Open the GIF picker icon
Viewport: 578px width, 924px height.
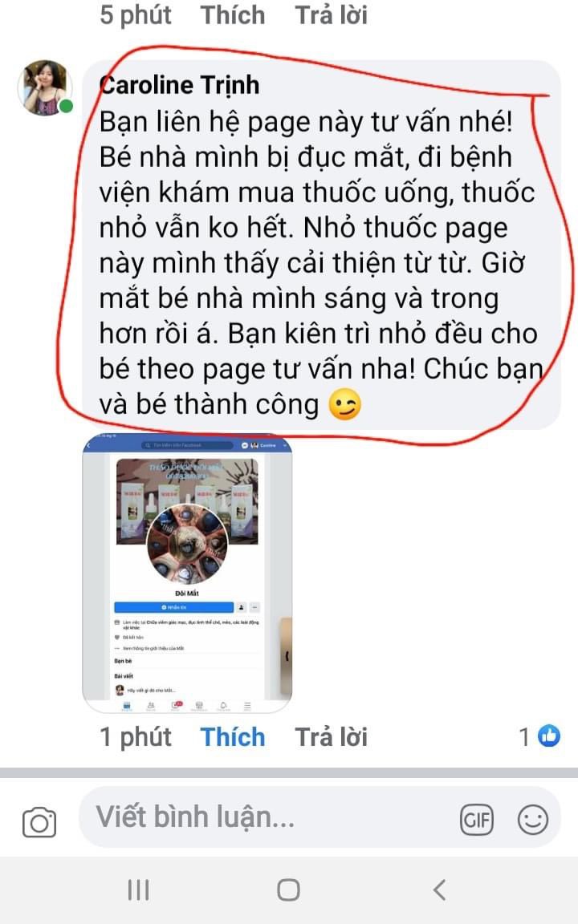pos(477,820)
